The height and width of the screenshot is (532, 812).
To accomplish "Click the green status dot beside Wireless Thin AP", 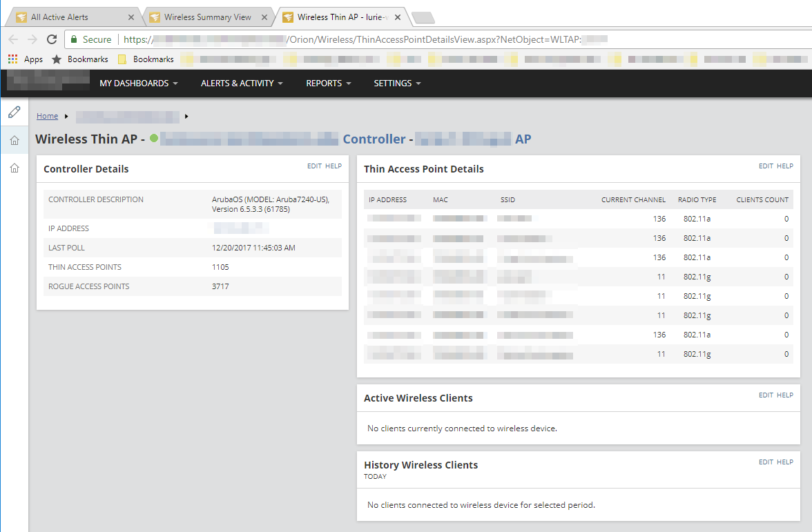I will 154,138.
